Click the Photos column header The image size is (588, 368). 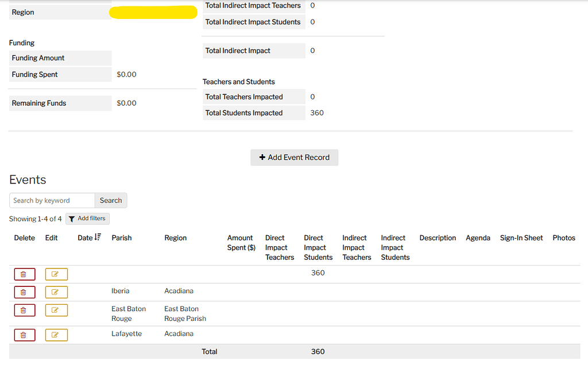point(563,237)
